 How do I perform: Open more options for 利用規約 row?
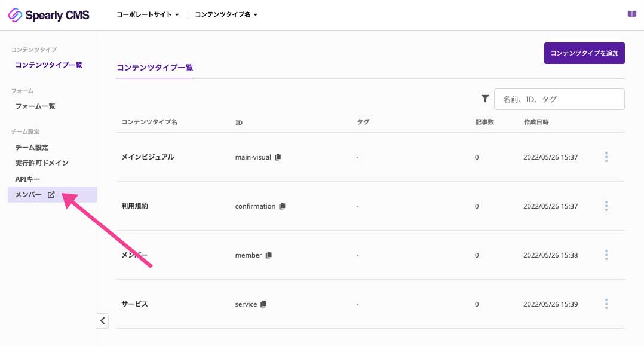coord(606,206)
